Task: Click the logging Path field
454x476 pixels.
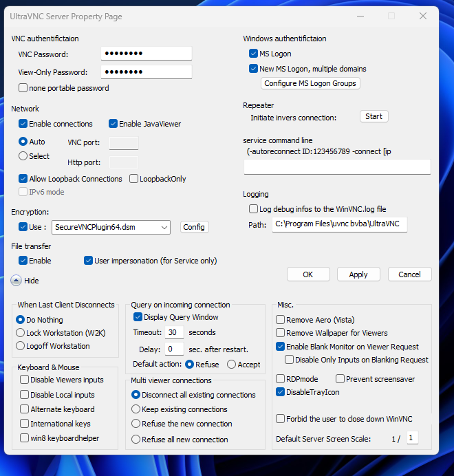Action: (340, 225)
